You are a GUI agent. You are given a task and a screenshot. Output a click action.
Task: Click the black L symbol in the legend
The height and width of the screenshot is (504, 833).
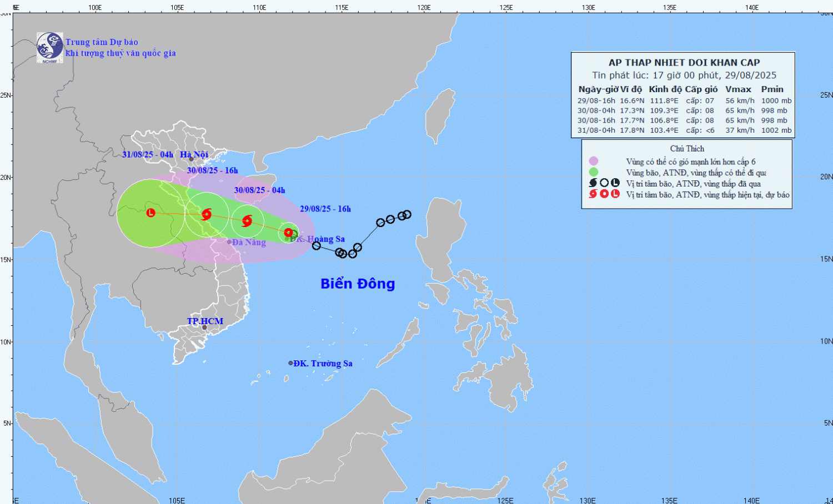615,183
